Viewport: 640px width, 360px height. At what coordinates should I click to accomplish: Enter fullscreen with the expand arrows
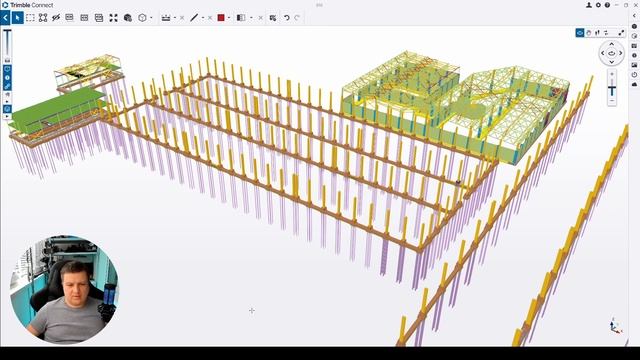[x=621, y=33]
